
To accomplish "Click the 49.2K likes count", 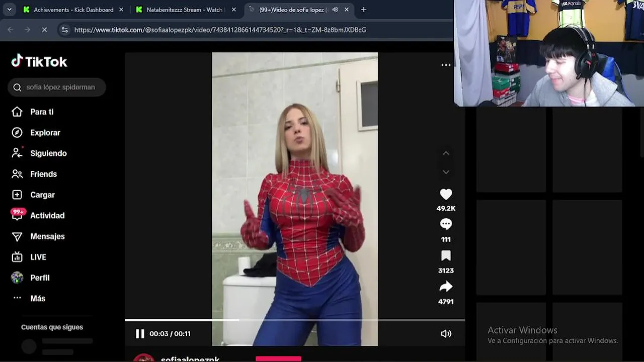I will pyautogui.click(x=446, y=208).
